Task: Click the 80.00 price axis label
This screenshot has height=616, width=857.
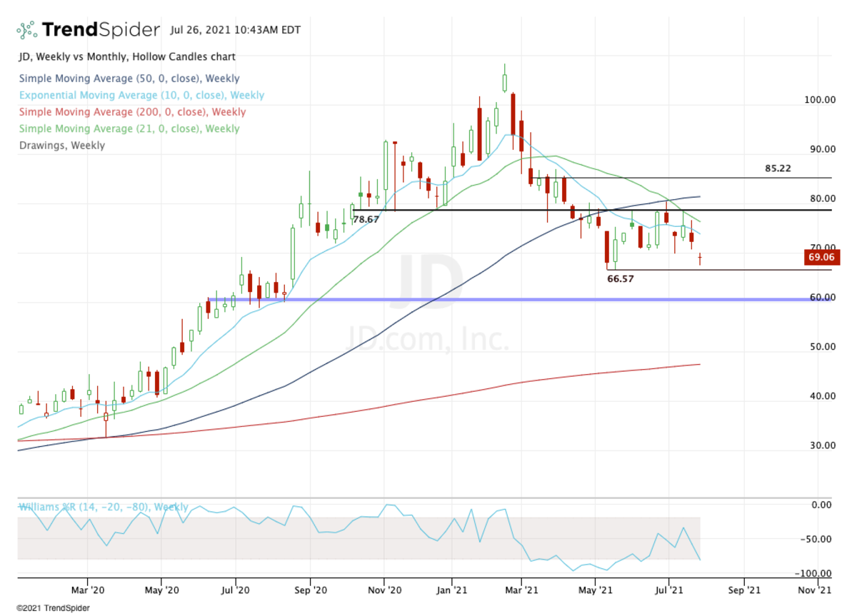Action: (x=821, y=198)
